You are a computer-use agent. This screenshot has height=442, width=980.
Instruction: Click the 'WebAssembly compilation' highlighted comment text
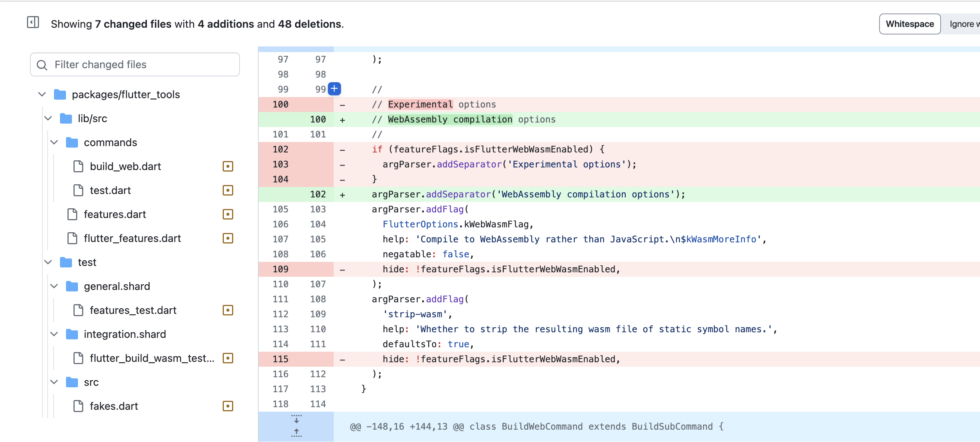pos(450,119)
